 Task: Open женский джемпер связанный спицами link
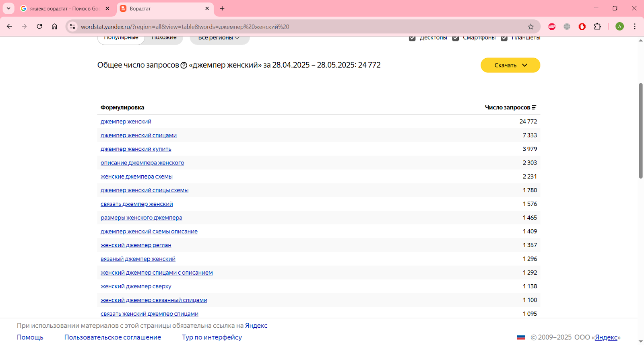tap(154, 300)
